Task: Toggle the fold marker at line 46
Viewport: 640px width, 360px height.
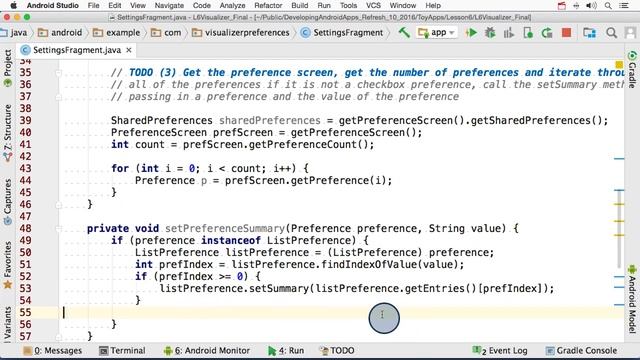Action: 58,205
